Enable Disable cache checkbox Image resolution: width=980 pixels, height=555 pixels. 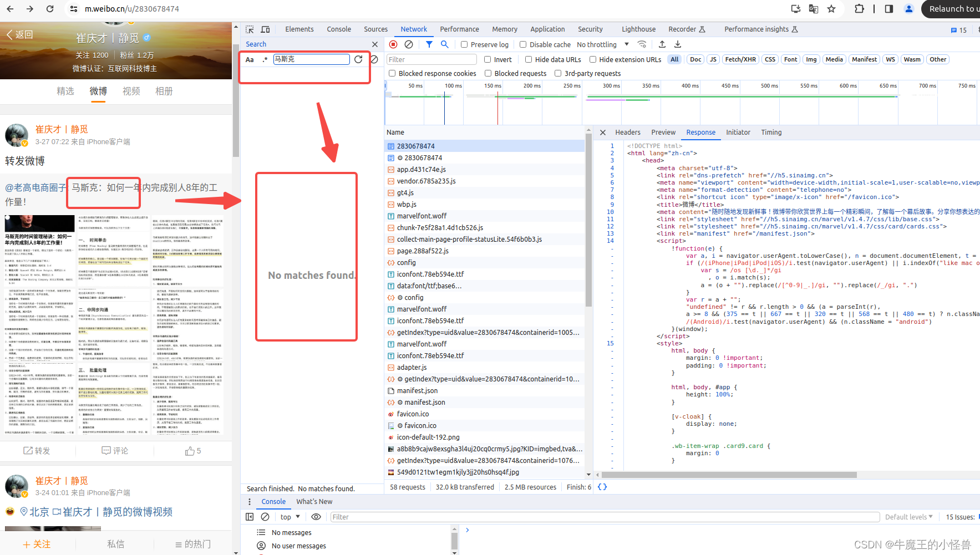(523, 44)
